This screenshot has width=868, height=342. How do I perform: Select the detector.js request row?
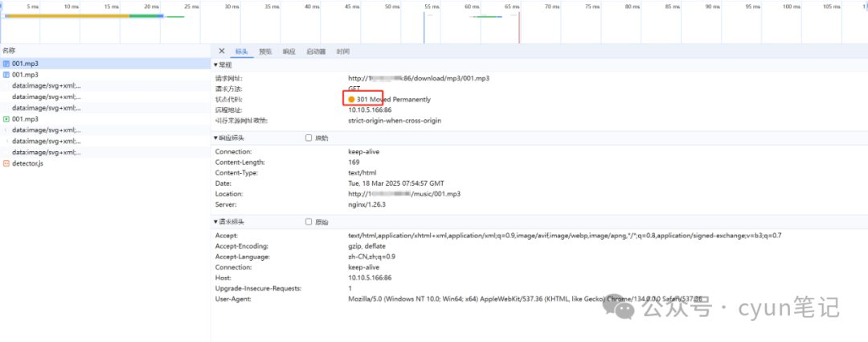pos(105,163)
